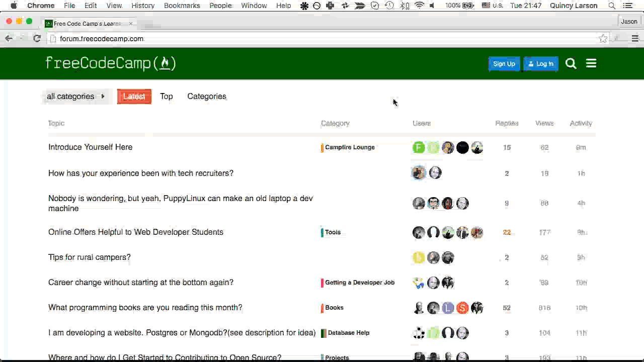
Task: Click the red S avatar on programming books row
Action: coord(462,308)
